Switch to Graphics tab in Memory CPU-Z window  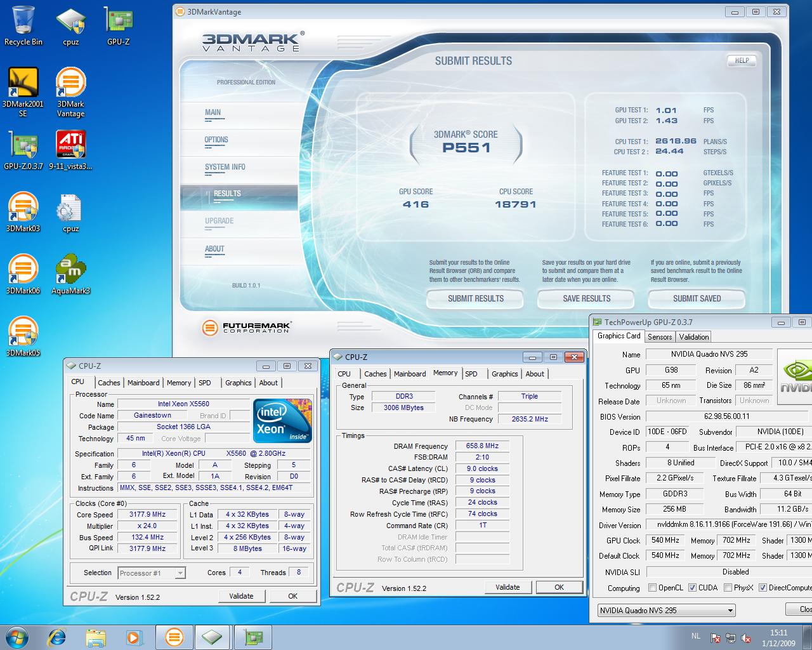tap(505, 374)
